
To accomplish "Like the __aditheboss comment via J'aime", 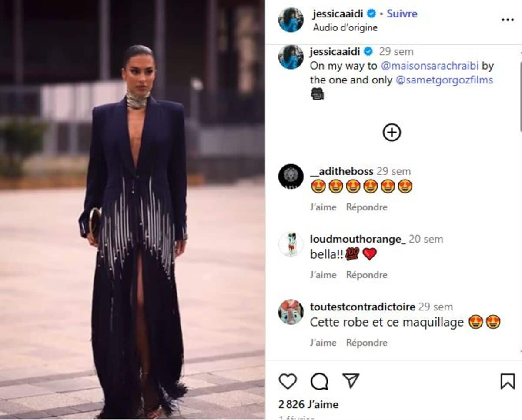I will pos(323,207).
